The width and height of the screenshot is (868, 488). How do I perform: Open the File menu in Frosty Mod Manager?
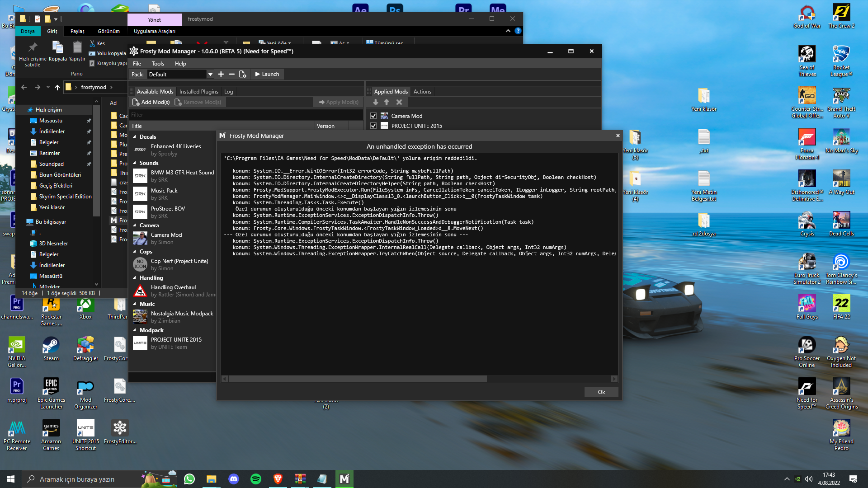click(x=137, y=64)
